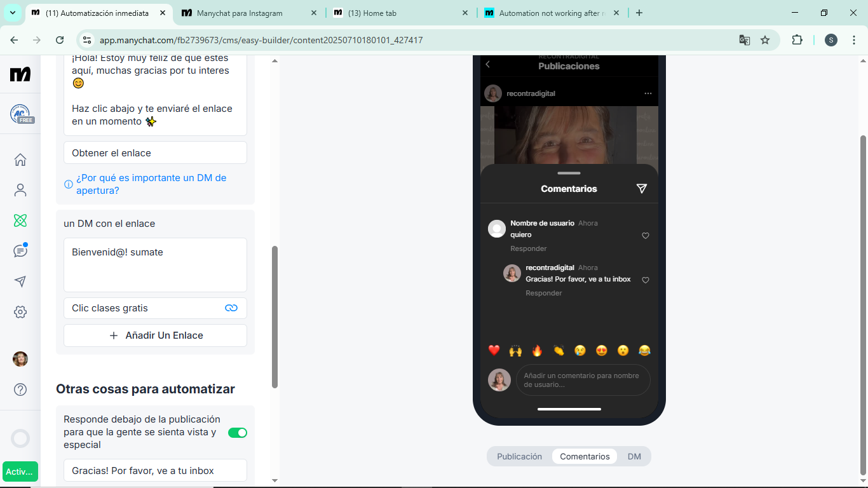
Task: Click the opening DM greeting text box
Action: pos(155,95)
